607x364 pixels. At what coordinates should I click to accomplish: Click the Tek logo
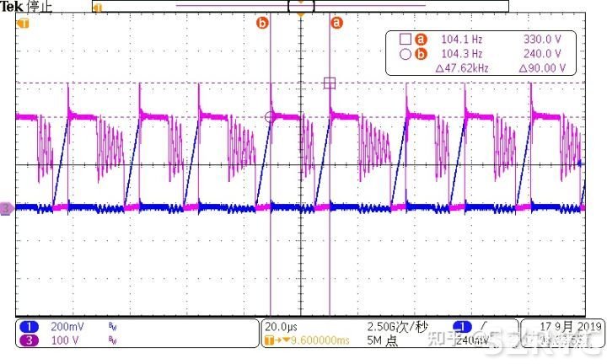12,6
